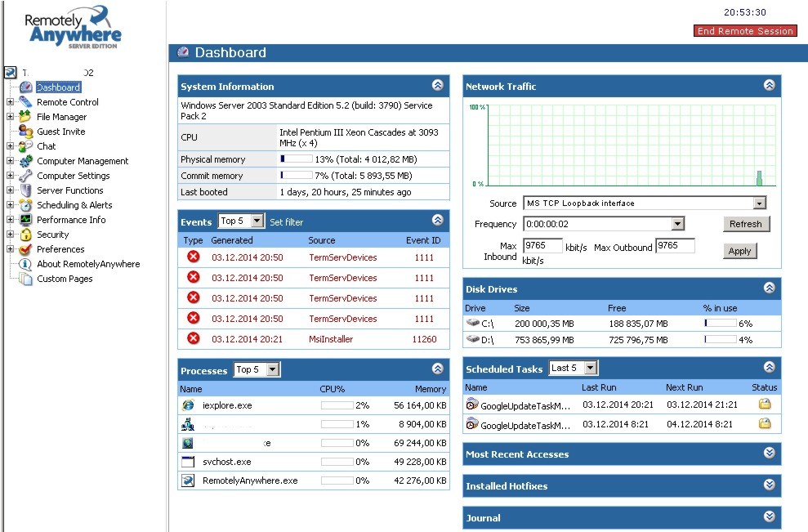Expand the Installed Hotfixes panel
The image size is (808, 532).
point(770,485)
